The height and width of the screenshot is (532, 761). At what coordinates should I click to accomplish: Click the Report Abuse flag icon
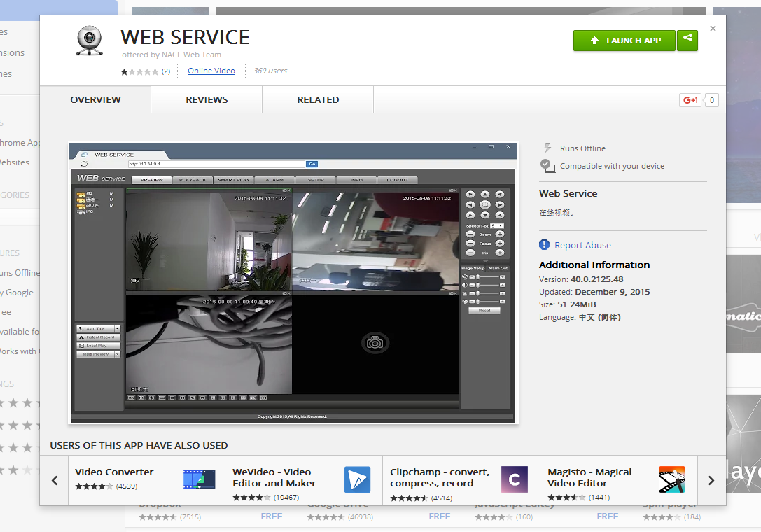coord(545,245)
